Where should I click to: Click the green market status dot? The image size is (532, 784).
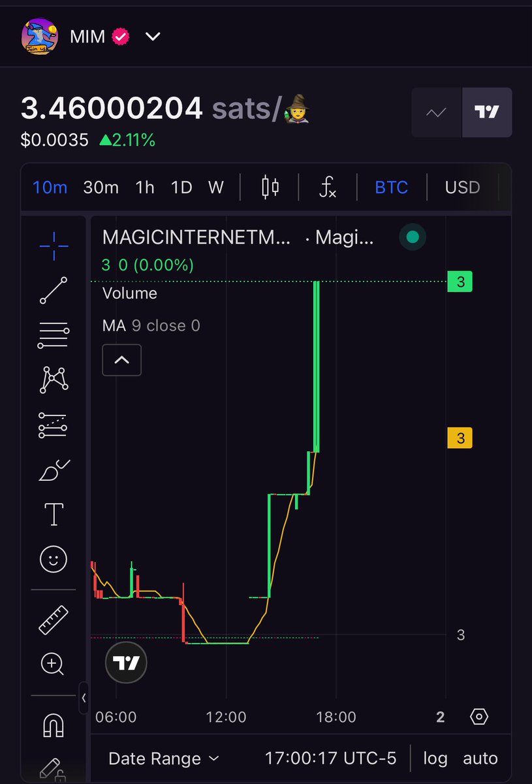point(413,237)
